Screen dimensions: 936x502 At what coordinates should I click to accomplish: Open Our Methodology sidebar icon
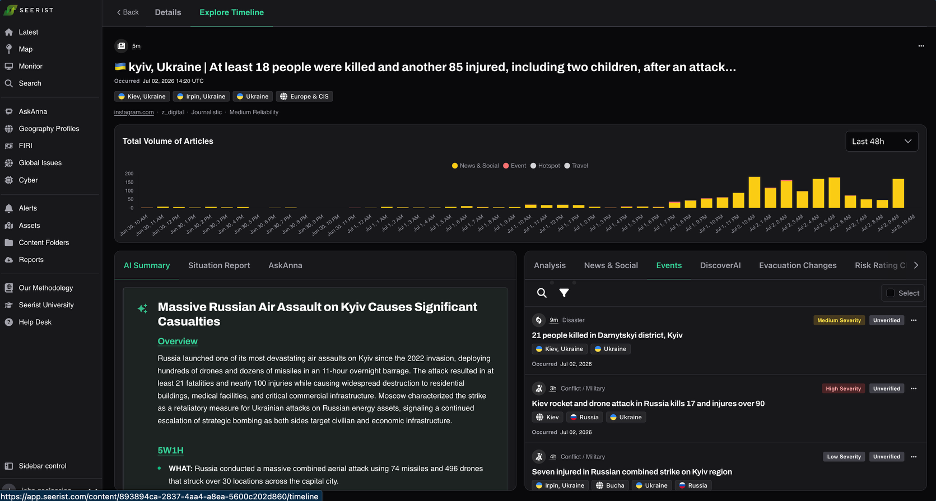click(8, 288)
